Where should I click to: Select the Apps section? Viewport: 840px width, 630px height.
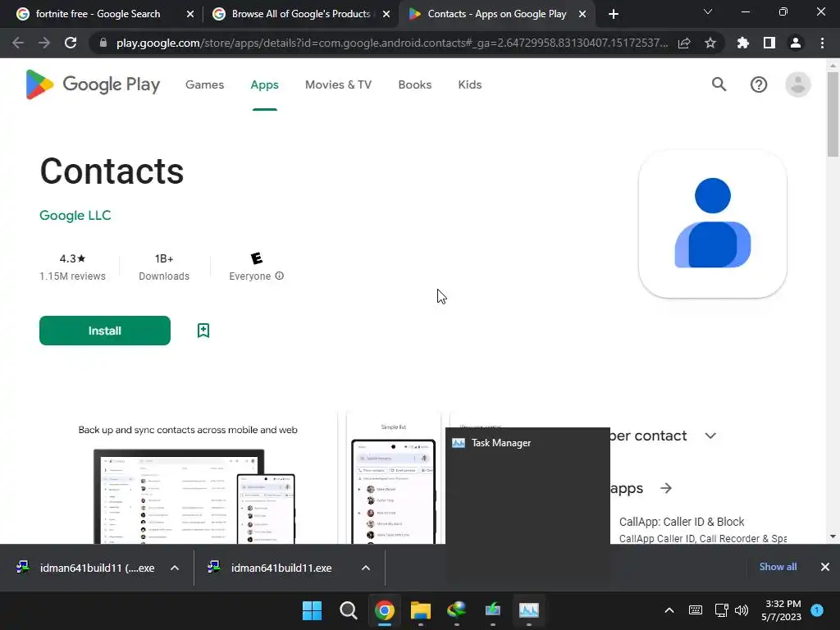(265, 84)
